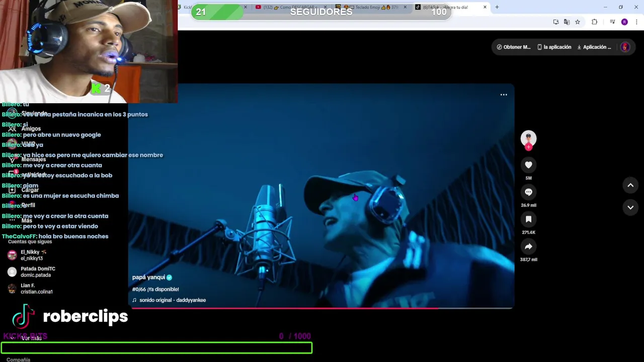Bookmark this page with star icon
The height and width of the screenshot is (362, 644).
578,22
